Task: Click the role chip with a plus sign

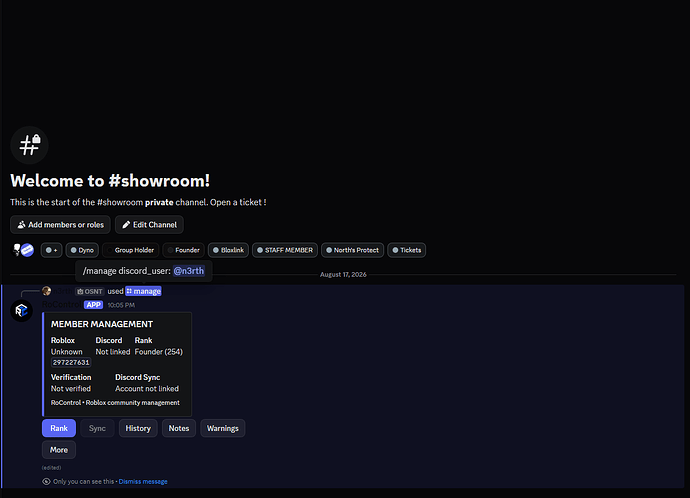Action: coord(51,250)
